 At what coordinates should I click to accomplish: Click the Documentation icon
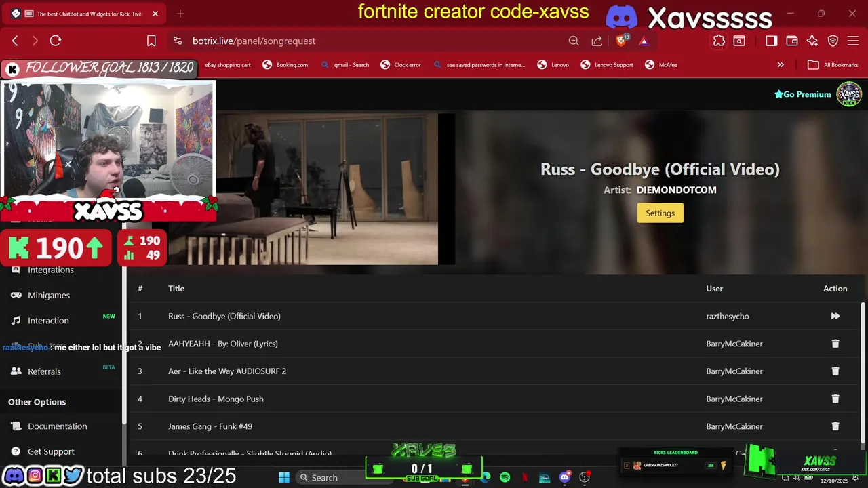pos(16,426)
